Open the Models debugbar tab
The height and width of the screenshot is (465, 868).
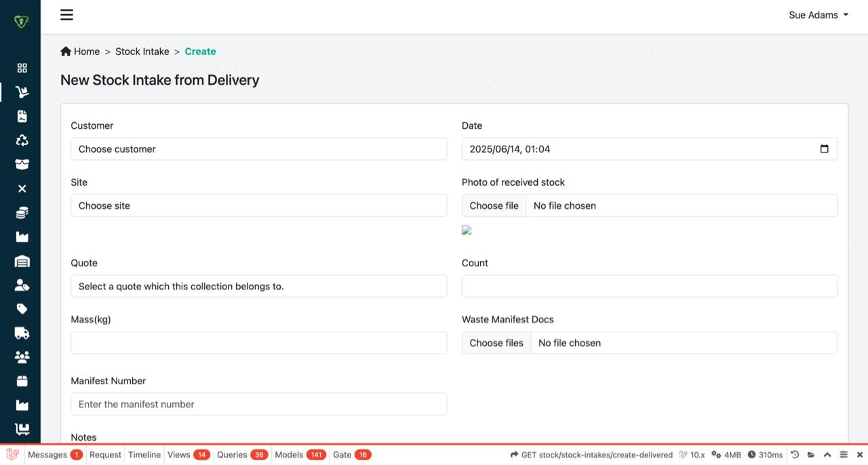(300, 455)
